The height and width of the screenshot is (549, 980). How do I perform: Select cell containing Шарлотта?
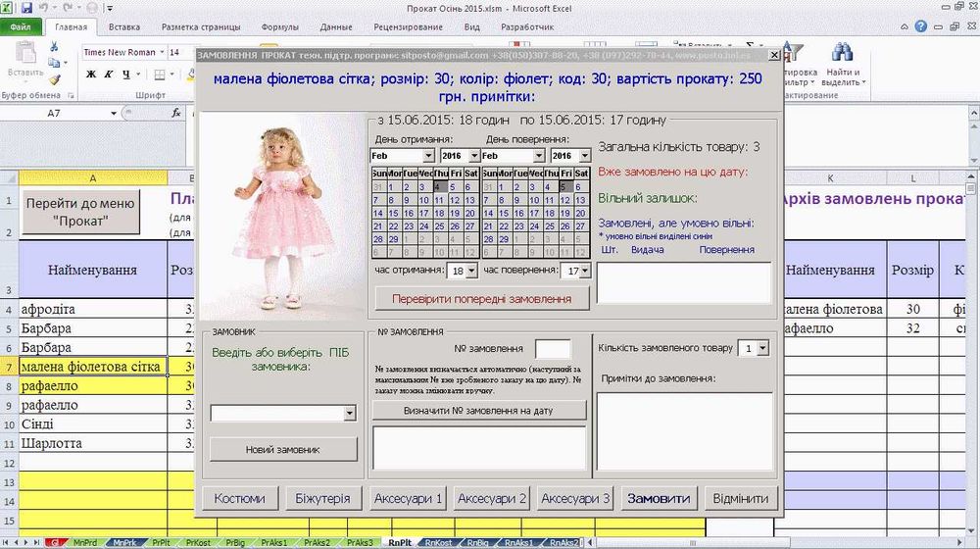point(93,443)
